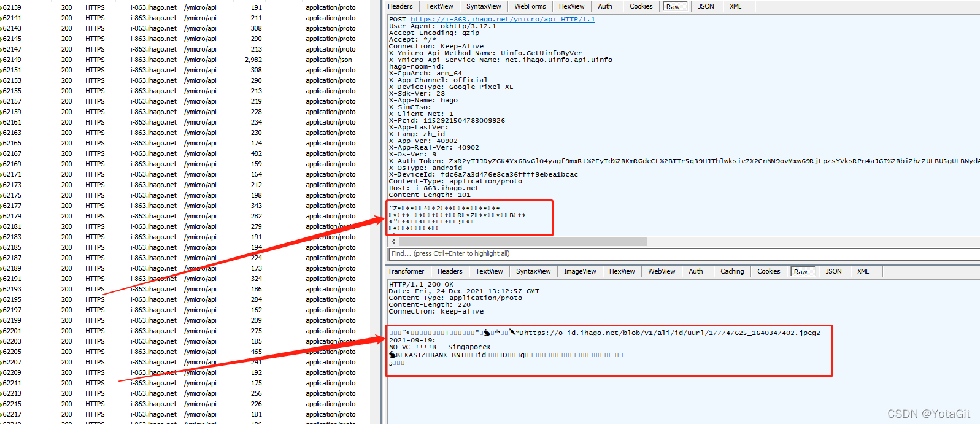980x424 pixels.
Task: Open request HexView tab
Action: point(571,6)
